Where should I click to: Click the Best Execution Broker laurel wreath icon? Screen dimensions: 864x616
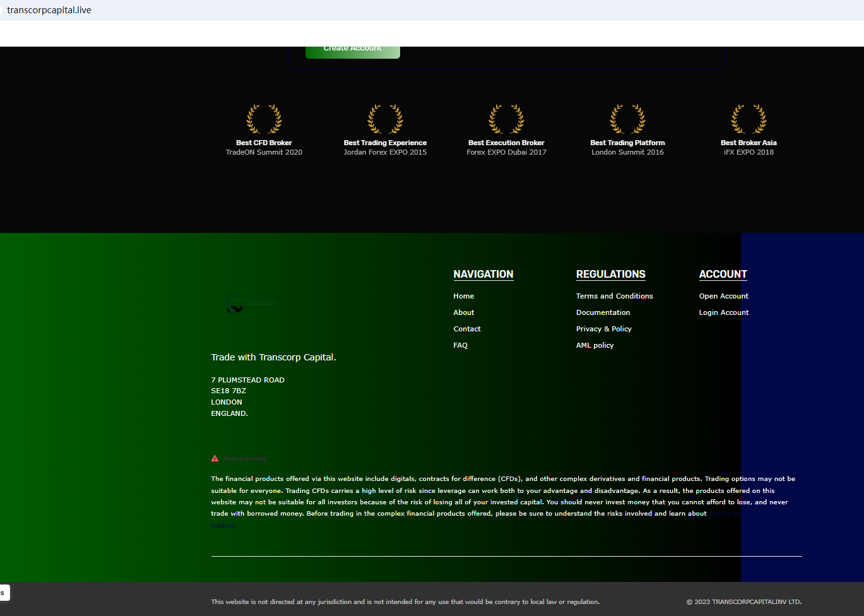click(506, 119)
